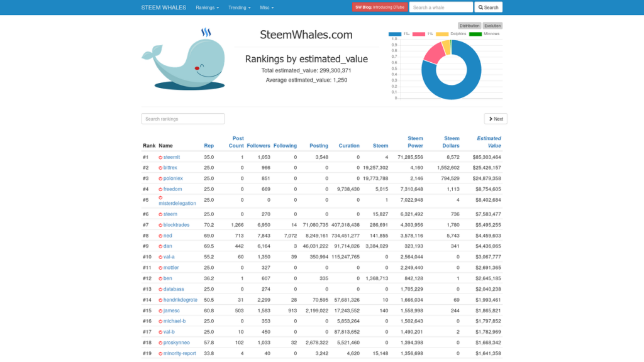Open the proskynneo profile link
The height and width of the screenshot is (362, 644).
177,343
